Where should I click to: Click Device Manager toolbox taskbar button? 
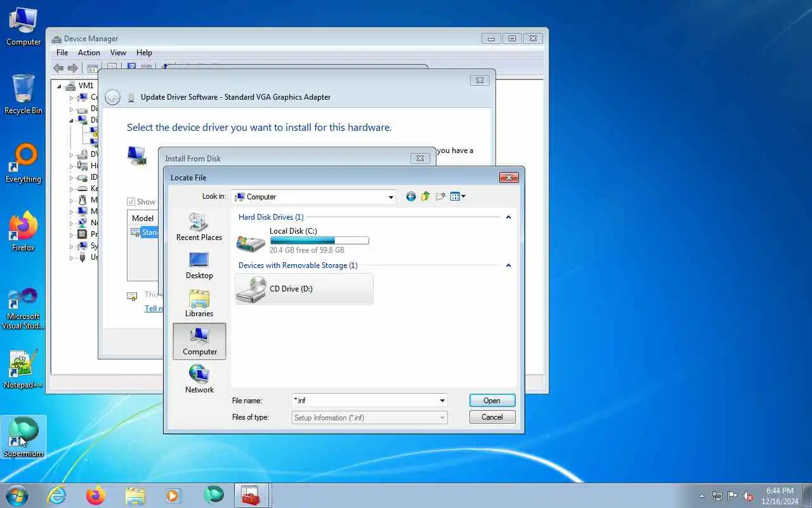pyautogui.click(x=252, y=495)
